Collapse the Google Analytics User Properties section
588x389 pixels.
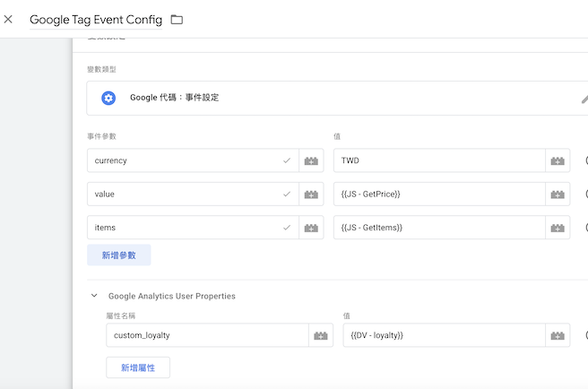click(94, 296)
